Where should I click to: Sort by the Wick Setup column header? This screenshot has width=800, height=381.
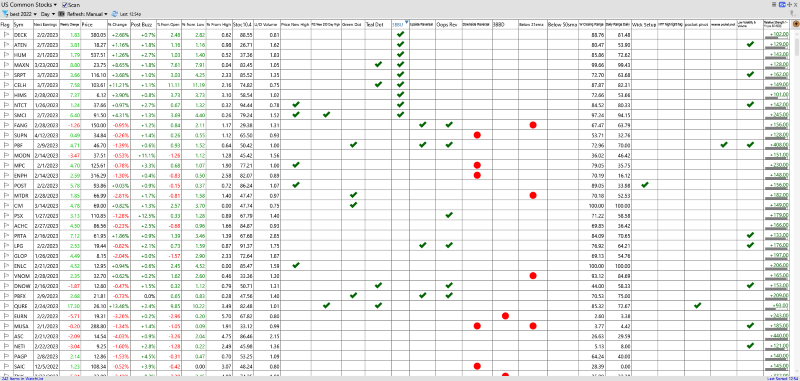click(x=644, y=24)
